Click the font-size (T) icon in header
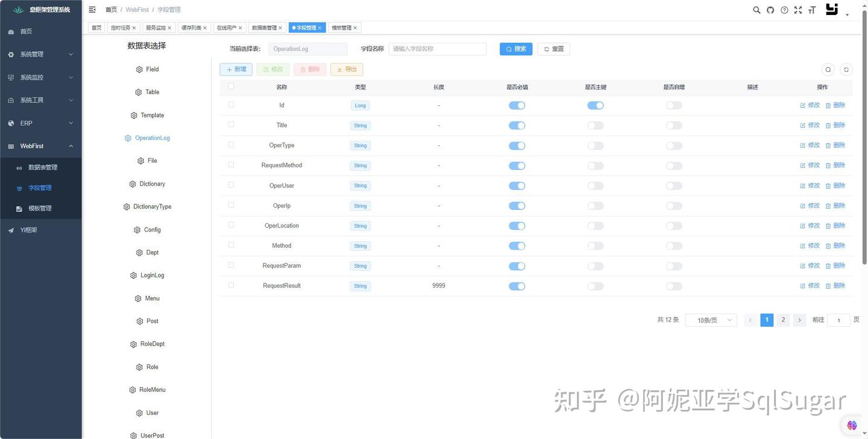The image size is (868, 439). (811, 10)
